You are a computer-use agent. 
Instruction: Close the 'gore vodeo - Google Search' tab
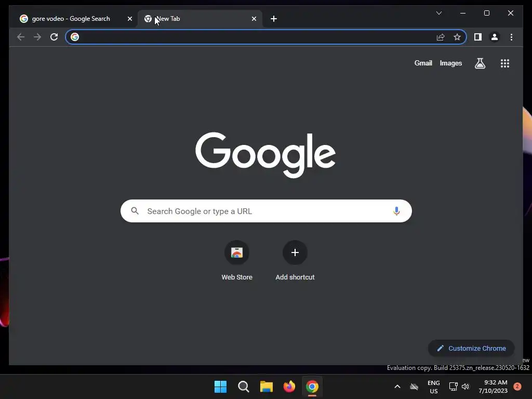tap(129, 19)
